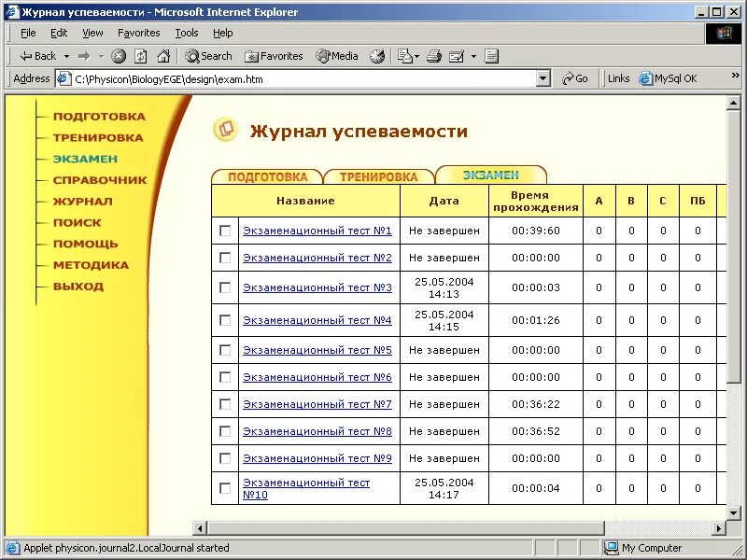Screen dimensions: 747x560
Task: Click the Stop loading icon
Action: pyautogui.click(x=119, y=55)
